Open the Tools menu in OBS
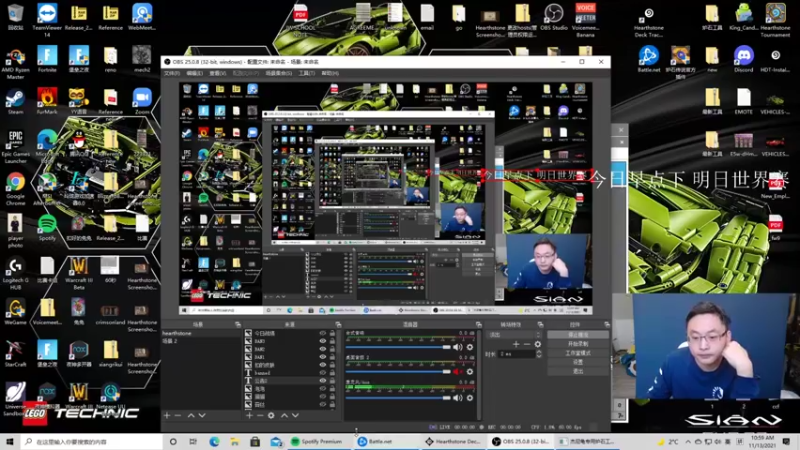 [x=307, y=73]
